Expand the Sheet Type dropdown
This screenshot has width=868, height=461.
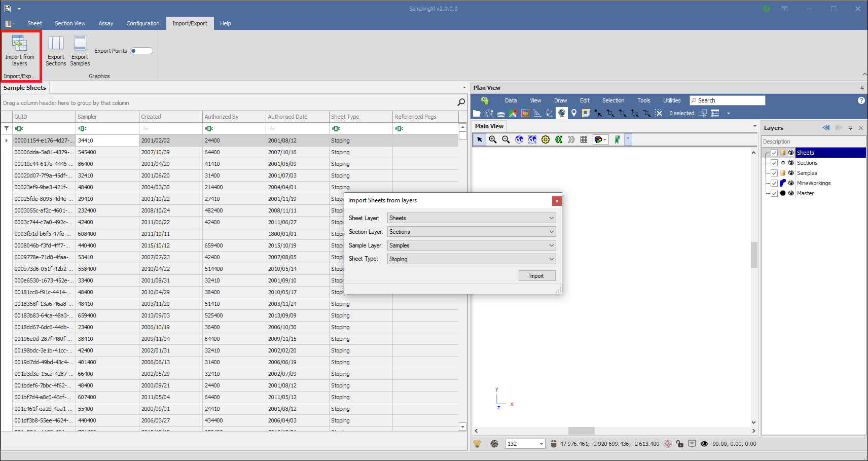pos(472,259)
